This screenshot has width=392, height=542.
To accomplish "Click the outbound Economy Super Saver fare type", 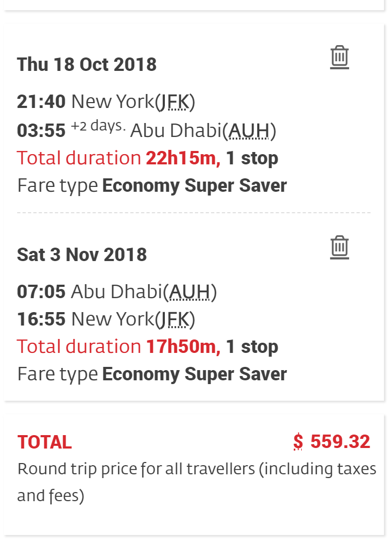I will [194, 186].
